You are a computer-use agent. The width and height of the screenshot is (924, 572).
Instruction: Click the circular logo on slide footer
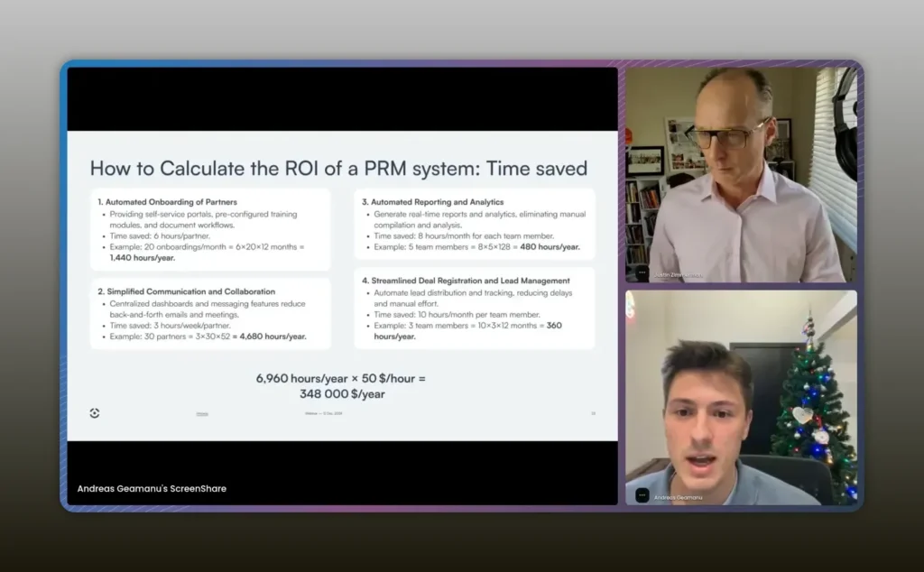click(x=95, y=413)
